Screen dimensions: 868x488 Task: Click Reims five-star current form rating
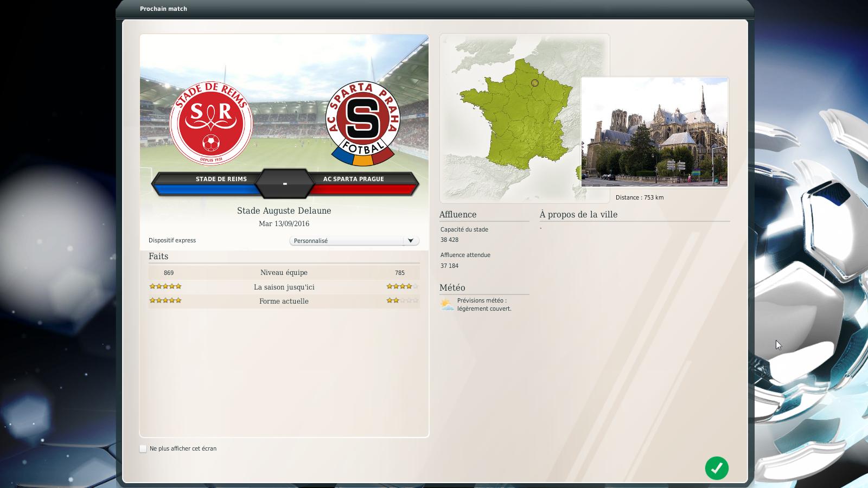[x=165, y=300]
